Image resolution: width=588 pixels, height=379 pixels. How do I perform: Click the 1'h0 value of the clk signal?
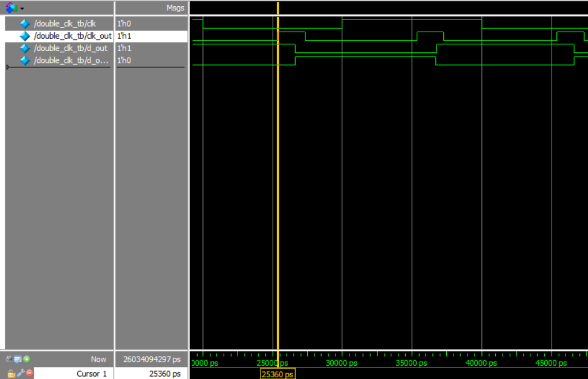pos(124,24)
